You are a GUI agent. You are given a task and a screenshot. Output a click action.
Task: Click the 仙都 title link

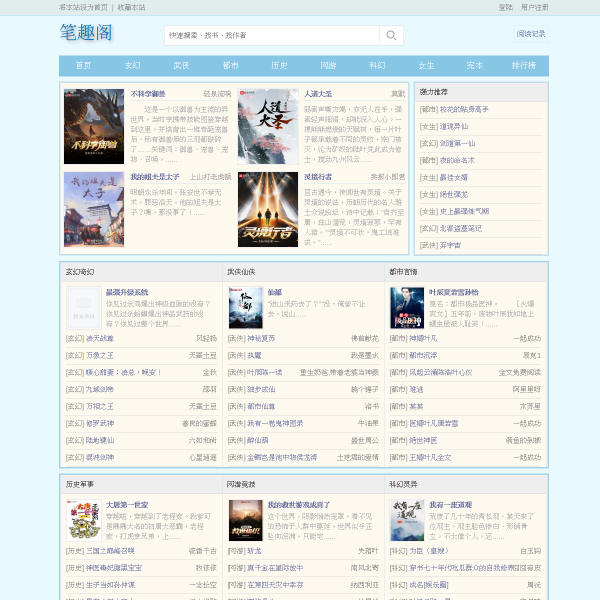coord(275,292)
